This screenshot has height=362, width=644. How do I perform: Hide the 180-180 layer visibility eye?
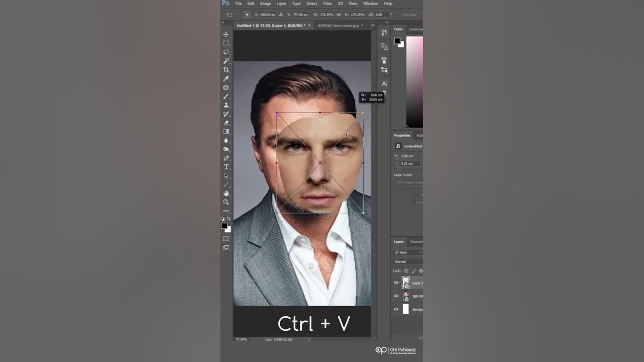click(x=396, y=296)
